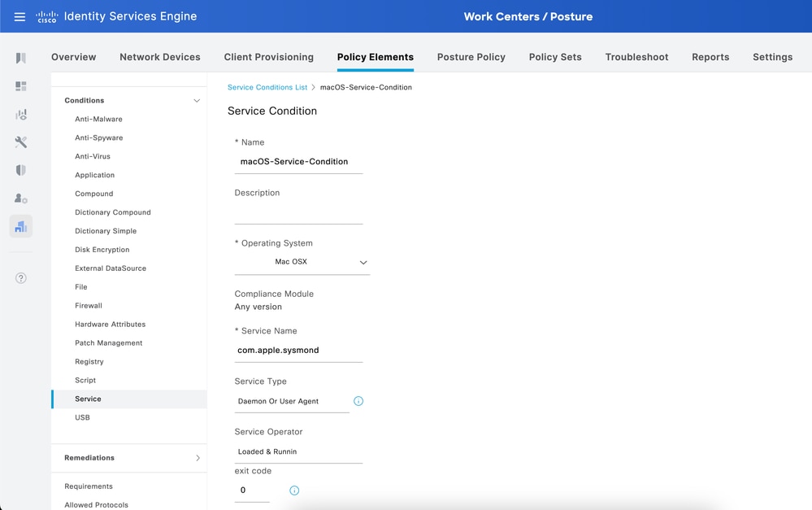The width and height of the screenshot is (812, 510).
Task: Open Dictionary Simple conditions
Action: (x=106, y=231)
